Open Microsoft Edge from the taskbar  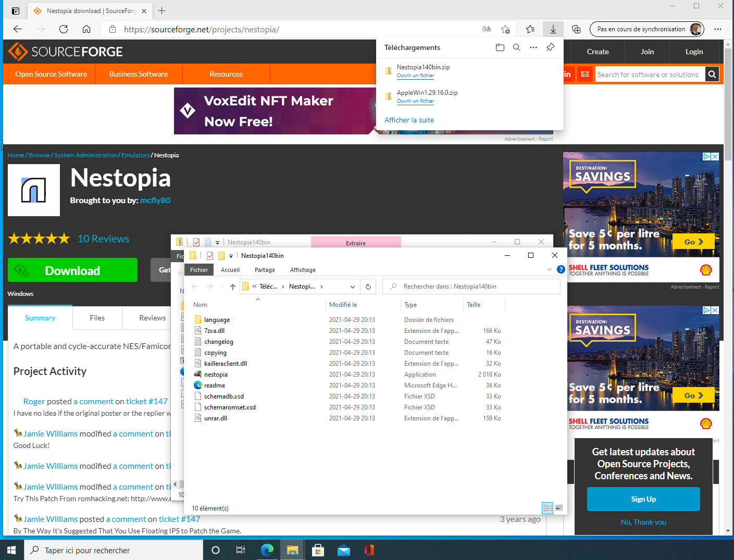pyautogui.click(x=267, y=550)
